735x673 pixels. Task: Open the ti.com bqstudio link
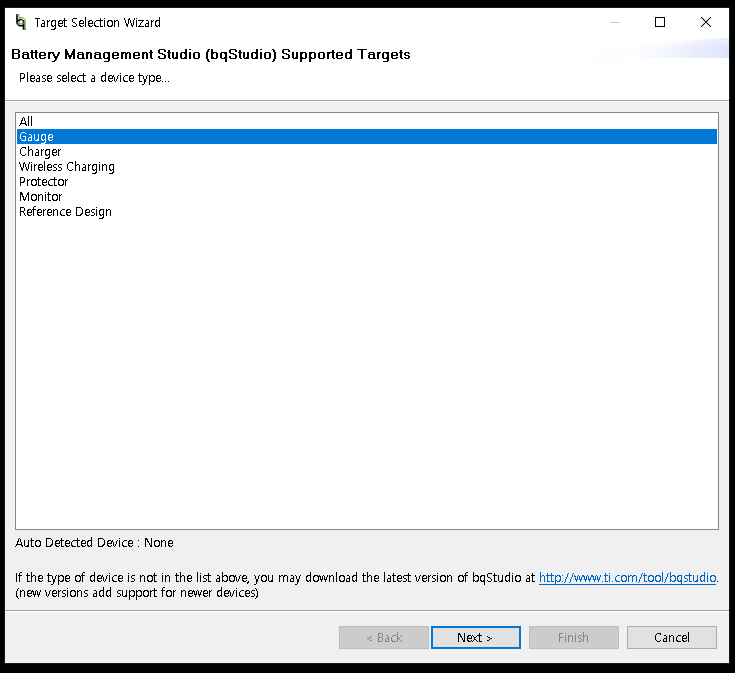tap(627, 577)
